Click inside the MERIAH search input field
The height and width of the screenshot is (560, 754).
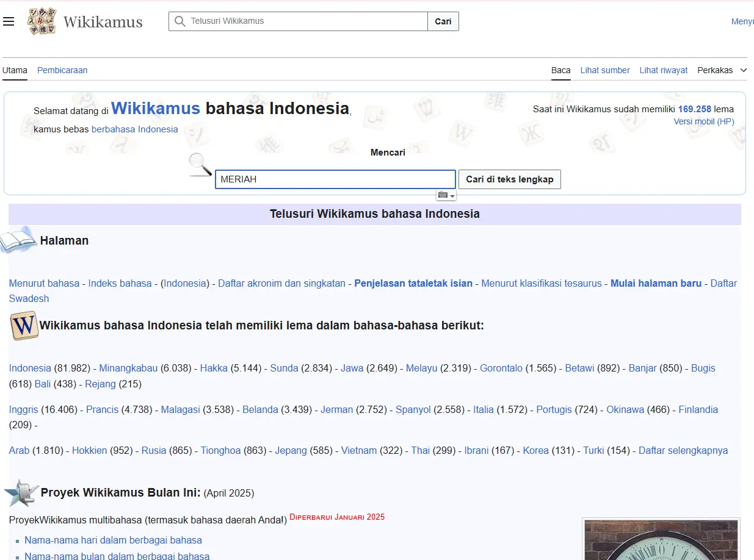pos(335,179)
